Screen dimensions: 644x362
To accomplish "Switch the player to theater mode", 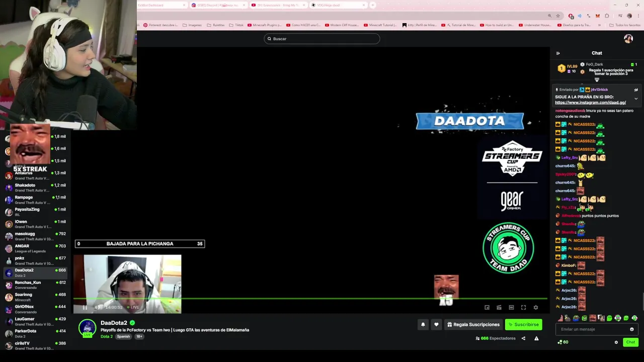I will pyautogui.click(x=511, y=307).
